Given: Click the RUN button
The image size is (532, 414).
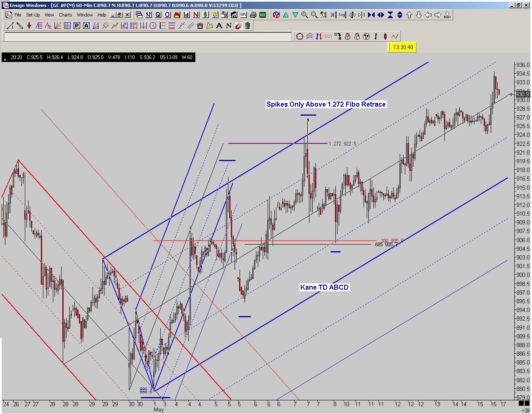Looking at the screenshot, I should [x=328, y=36].
